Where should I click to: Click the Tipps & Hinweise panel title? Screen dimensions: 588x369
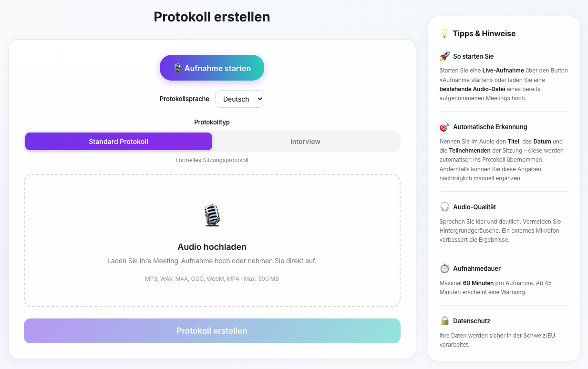point(484,33)
